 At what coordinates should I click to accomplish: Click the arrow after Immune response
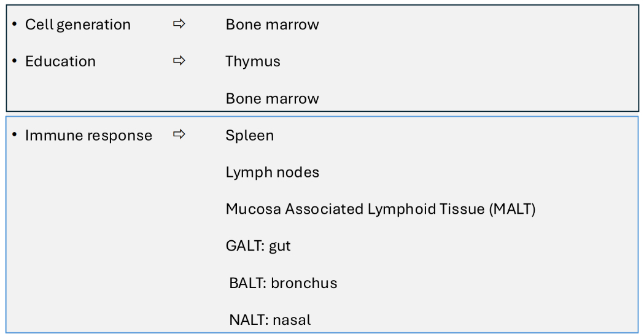(179, 135)
